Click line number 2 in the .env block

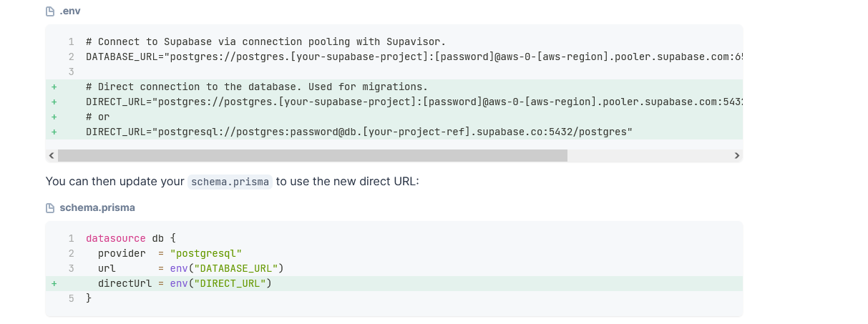point(72,57)
